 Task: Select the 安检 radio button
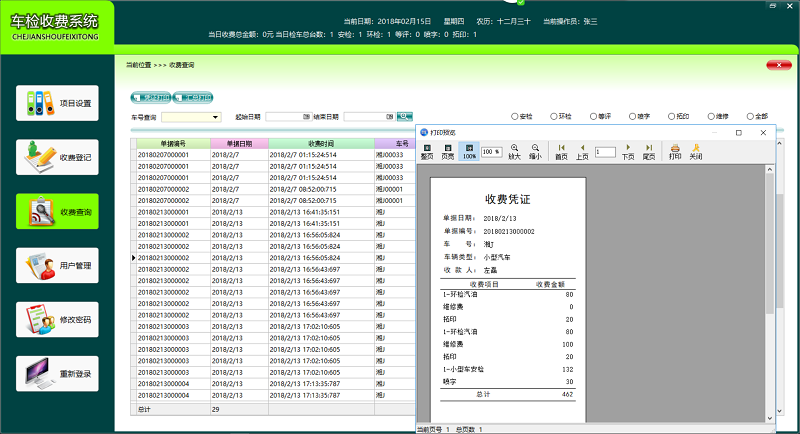click(x=515, y=117)
